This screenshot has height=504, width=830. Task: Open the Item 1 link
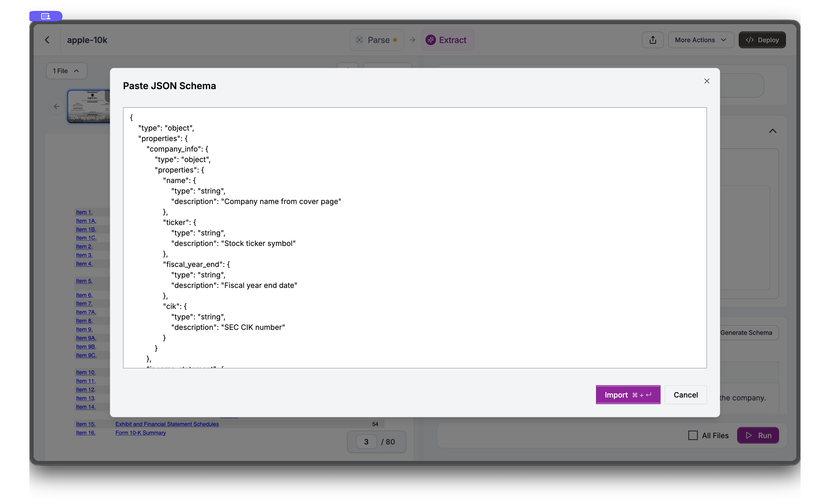pos(83,212)
